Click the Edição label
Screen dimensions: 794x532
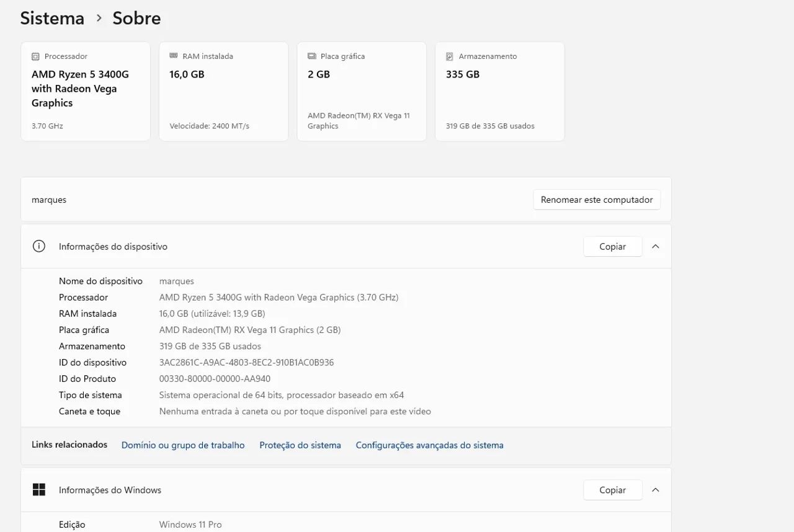72,525
